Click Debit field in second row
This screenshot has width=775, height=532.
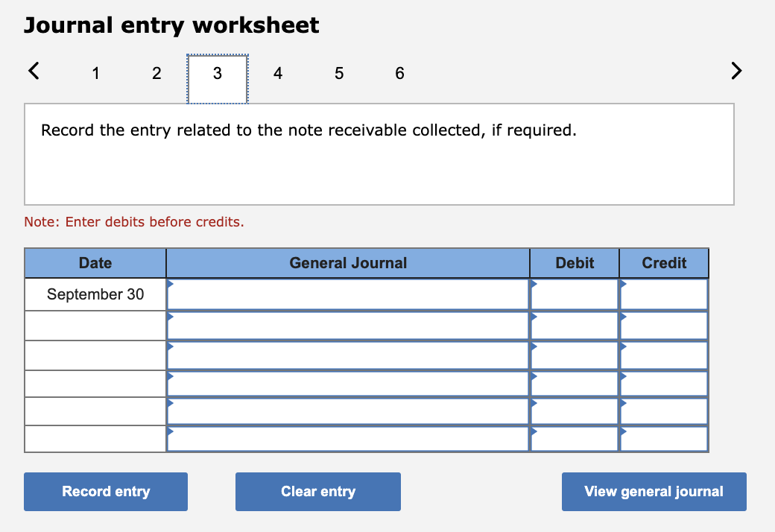point(575,326)
